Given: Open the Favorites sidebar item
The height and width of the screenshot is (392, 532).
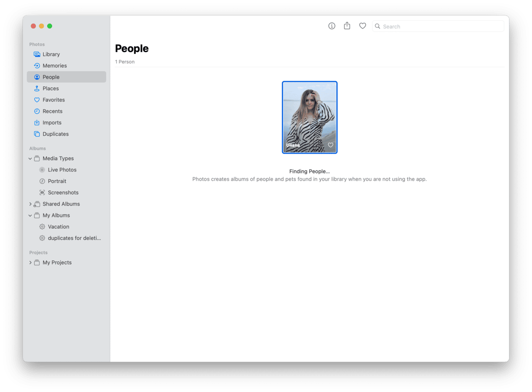Looking at the screenshot, I should (53, 100).
